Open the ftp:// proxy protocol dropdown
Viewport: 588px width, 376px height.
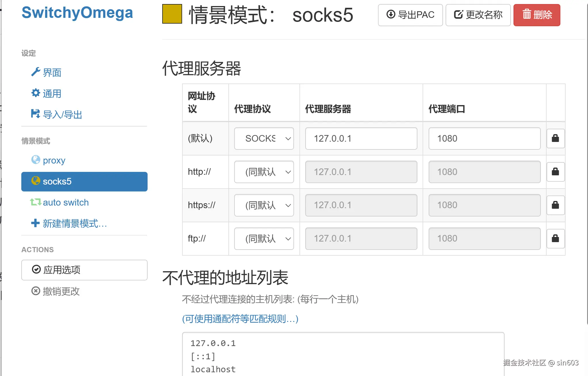coord(264,239)
